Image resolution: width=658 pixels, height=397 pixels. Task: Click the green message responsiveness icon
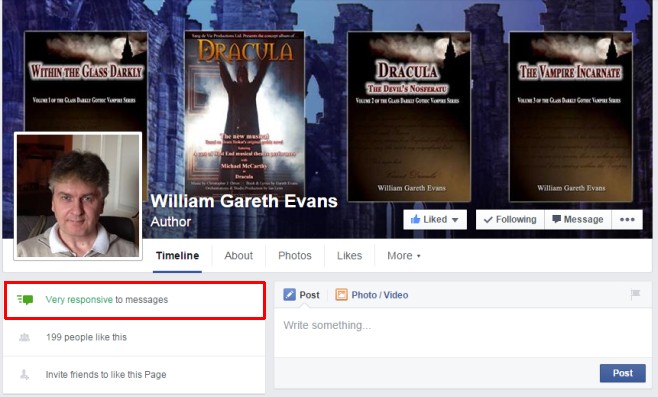pos(25,300)
